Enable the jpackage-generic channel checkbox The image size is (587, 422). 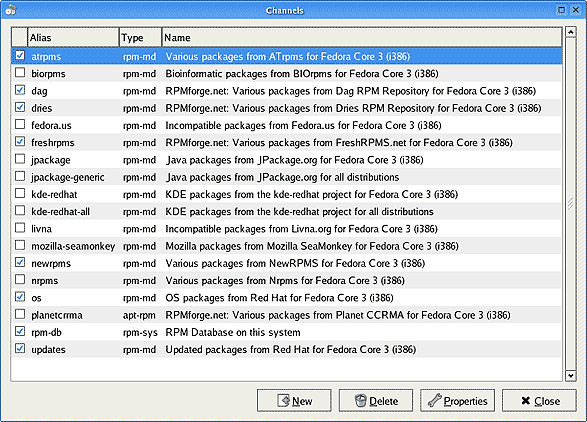[x=20, y=176]
